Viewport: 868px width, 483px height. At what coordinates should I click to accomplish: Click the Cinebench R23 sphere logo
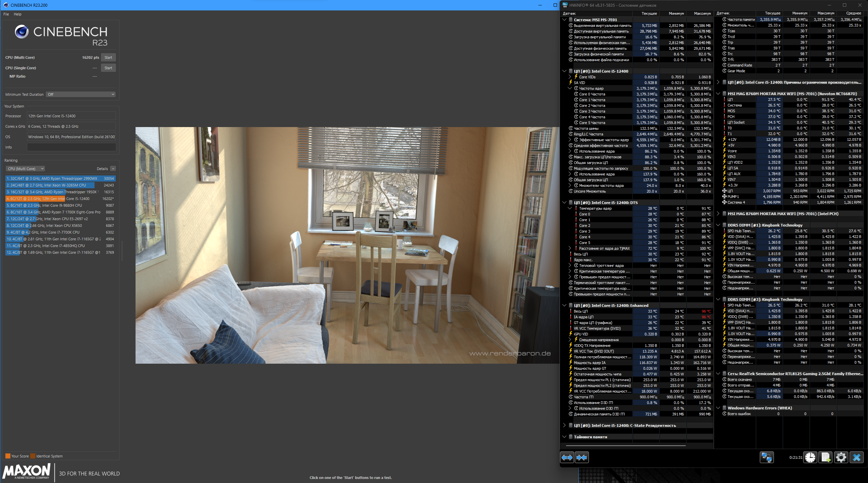pyautogui.click(x=22, y=32)
